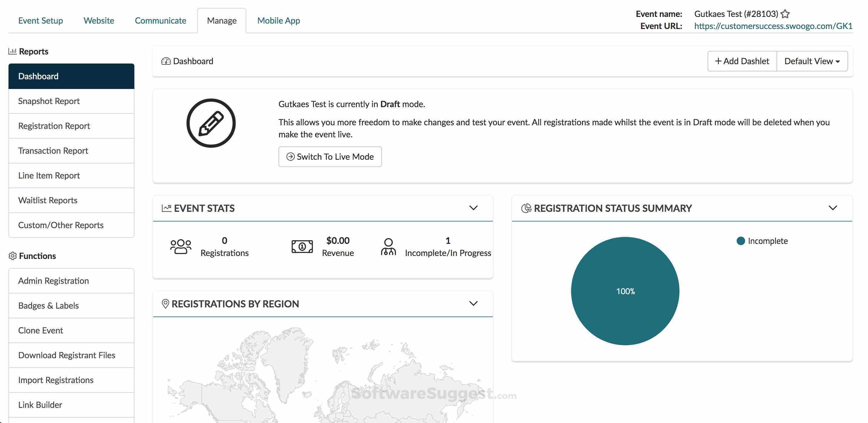Toggle Incomplete legend item in pie chart
Viewport: 868px width, 423px height.
[762, 241]
